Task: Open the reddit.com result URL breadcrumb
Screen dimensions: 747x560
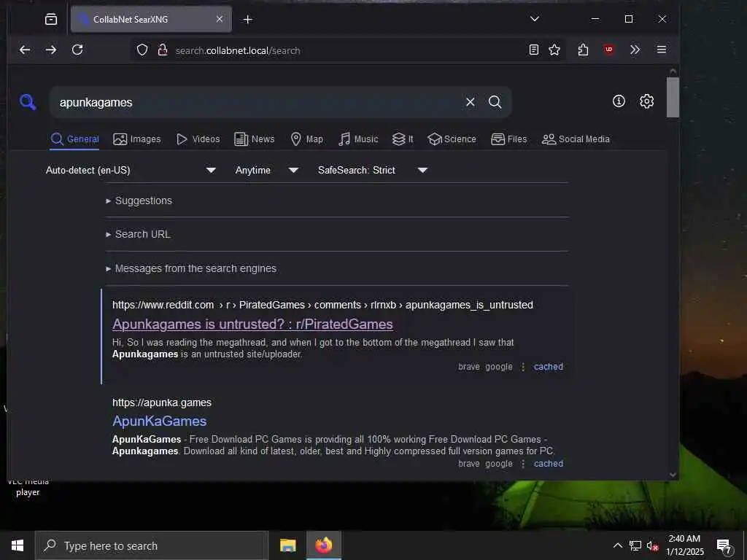Action: coord(322,305)
